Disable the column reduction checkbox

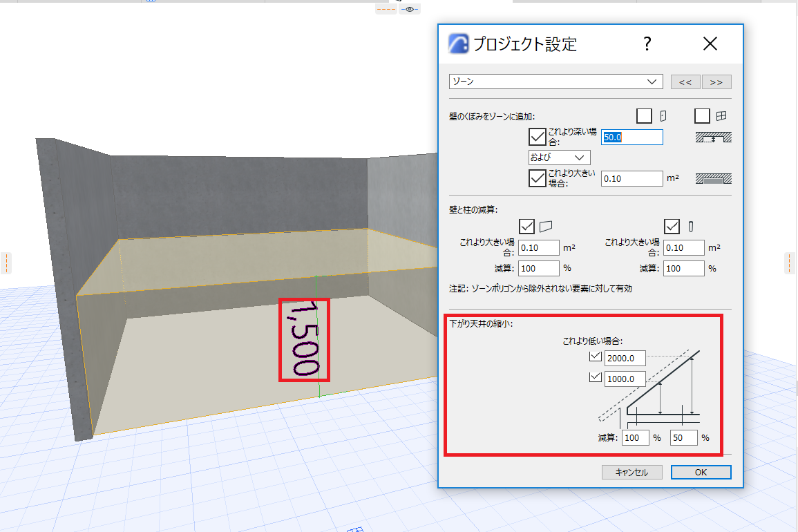pos(672,226)
